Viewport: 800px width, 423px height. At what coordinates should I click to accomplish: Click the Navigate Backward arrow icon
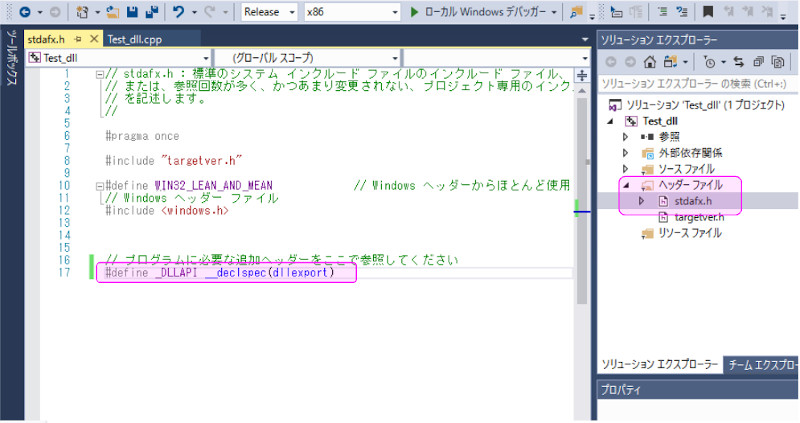pyautogui.click(x=24, y=11)
